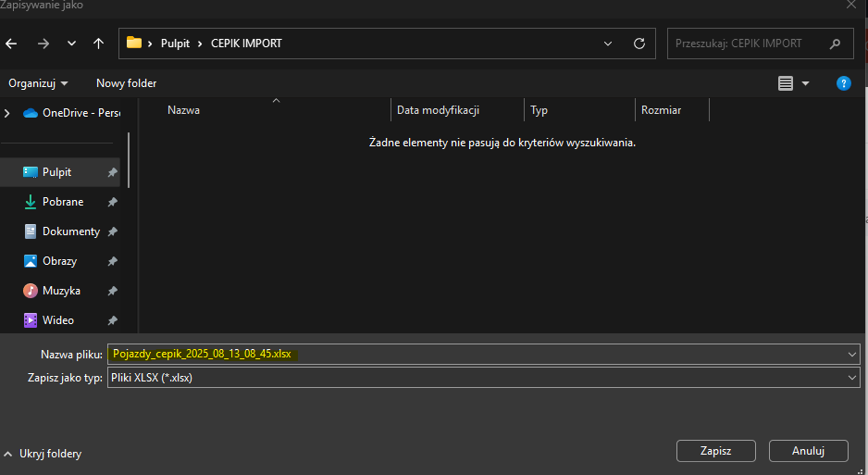The width and height of the screenshot is (868, 475).
Task: Open the Organizuj menu
Action: pos(38,83)
